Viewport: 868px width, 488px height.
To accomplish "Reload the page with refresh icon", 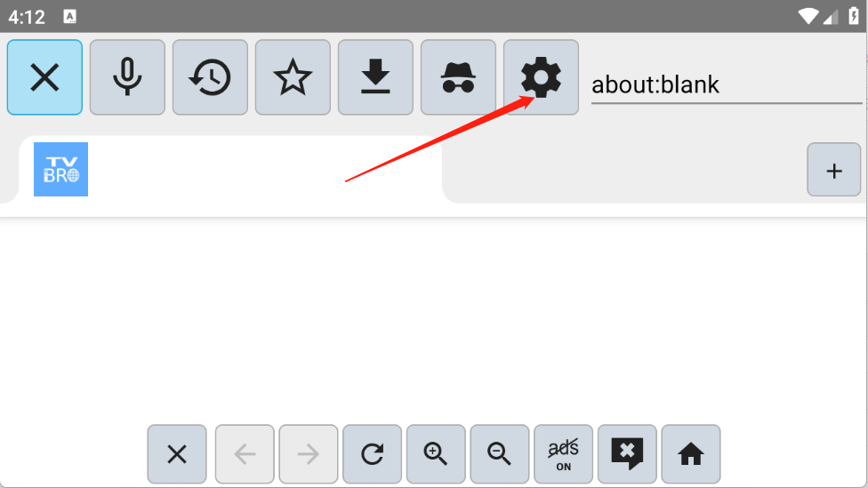I will pos(372,454).
